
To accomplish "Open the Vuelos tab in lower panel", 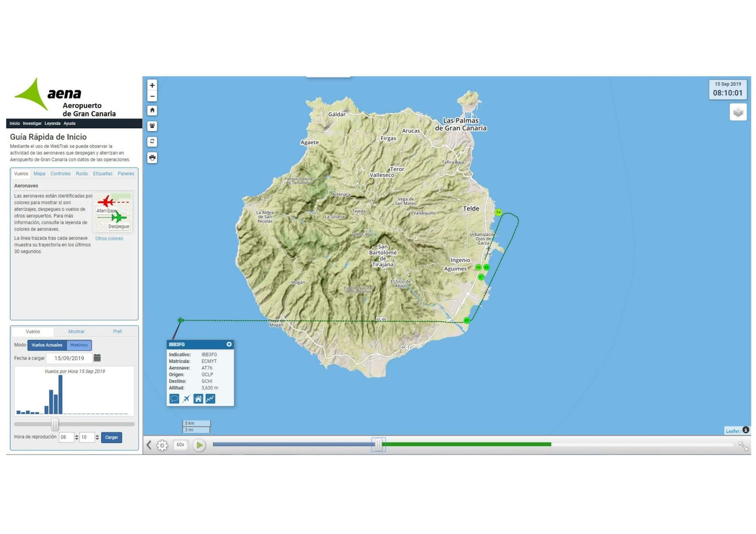I will point(33,331).
